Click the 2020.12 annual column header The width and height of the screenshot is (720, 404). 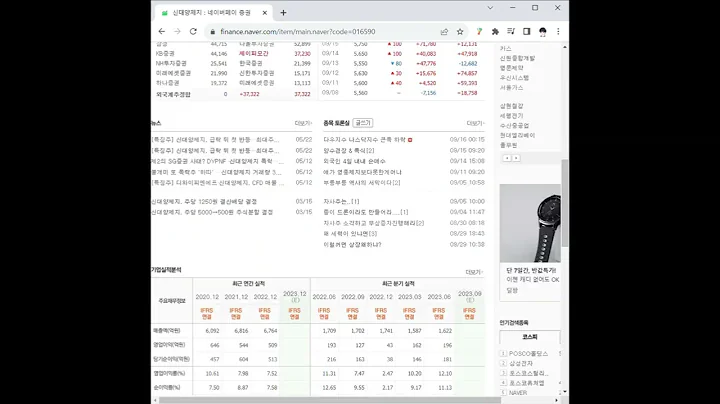(x=207, y=297)
